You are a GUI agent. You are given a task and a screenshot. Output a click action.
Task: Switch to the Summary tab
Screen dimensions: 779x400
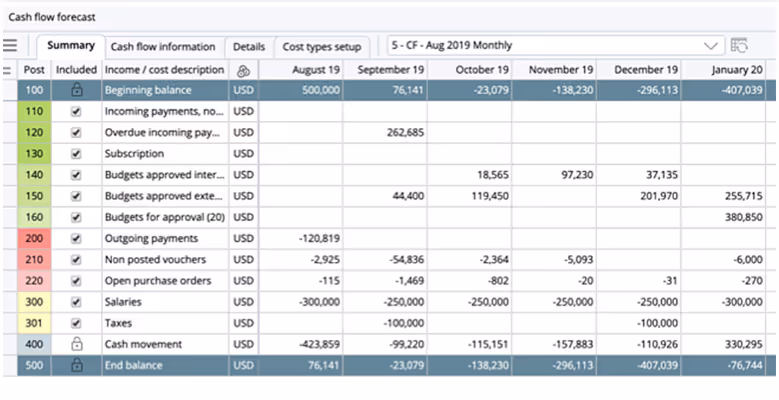[x=71, y=46]
